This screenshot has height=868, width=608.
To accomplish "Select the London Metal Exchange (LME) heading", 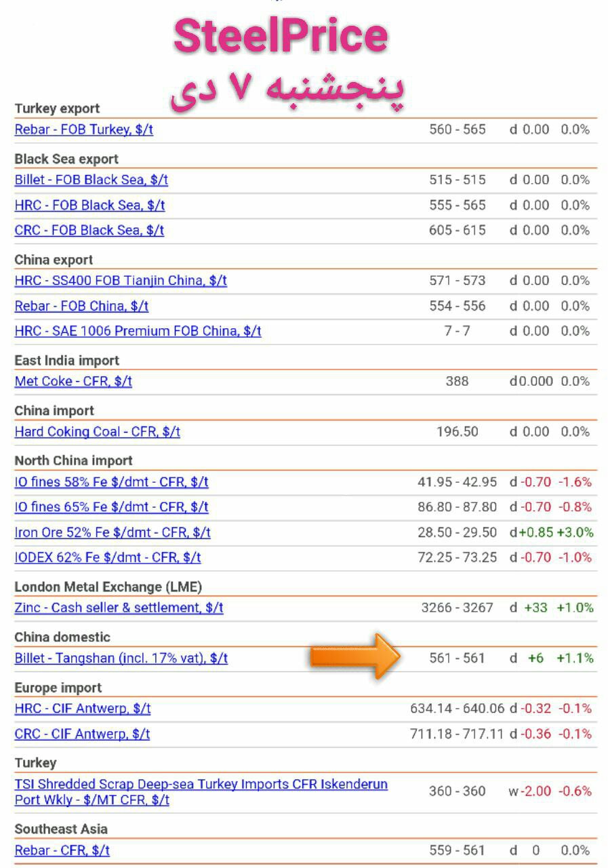I will pos(108,587).
